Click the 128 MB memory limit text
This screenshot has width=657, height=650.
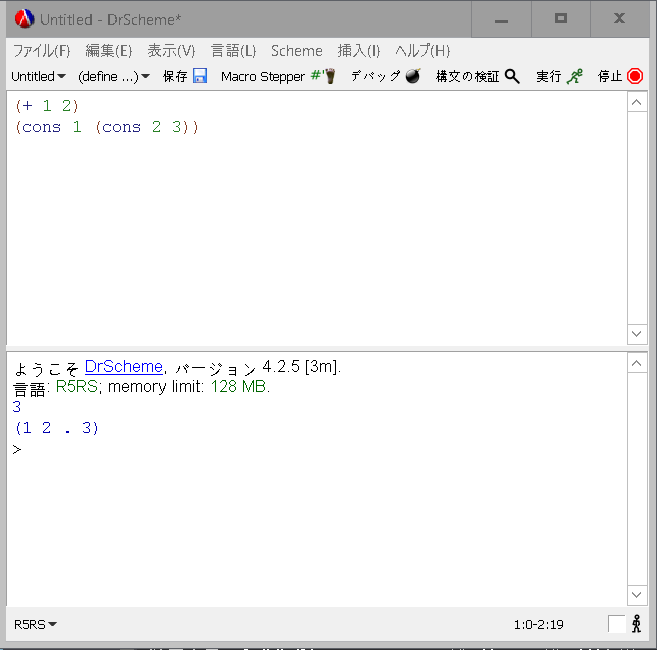(x=238, y=386)
